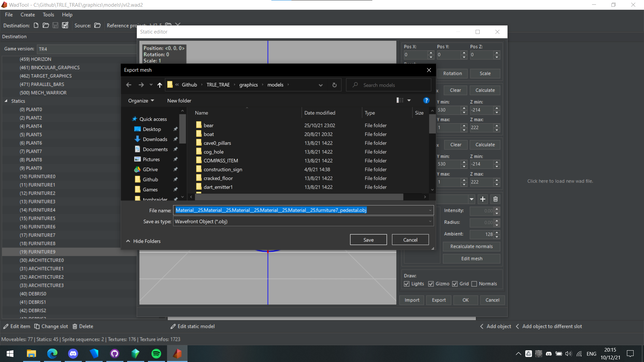
Task: Collapse the Statics tree node
Action: [6, 101]
